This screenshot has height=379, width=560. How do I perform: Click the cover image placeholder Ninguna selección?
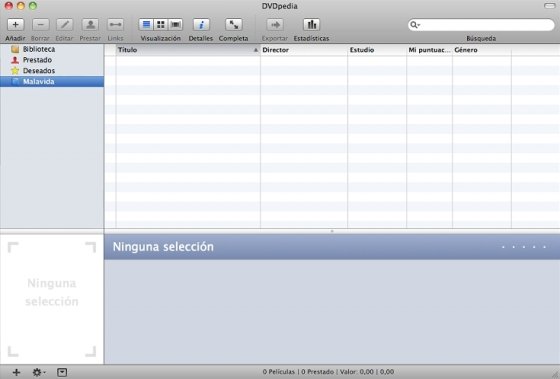[52, 299]
